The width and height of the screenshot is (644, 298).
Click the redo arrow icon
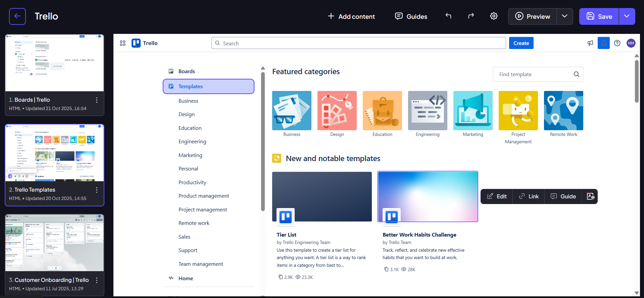pyautogui.click(x=471, y=16)
